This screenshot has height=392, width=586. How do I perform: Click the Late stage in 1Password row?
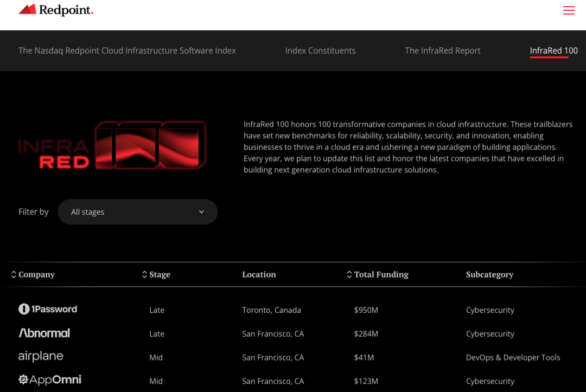[x=157, y=310]
